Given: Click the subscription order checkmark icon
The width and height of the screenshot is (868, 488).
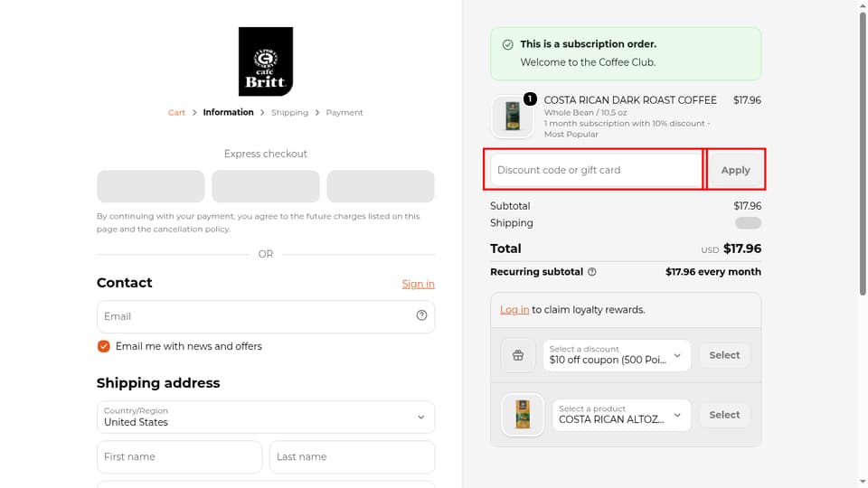Looking at the screenshot, I should pos(507,45).
